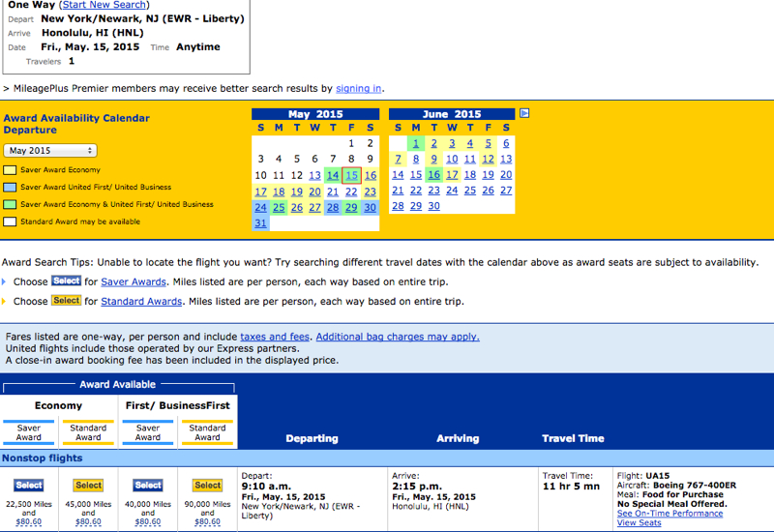Pick May 14 in the calendar
Screen dimensions: 774x532
[x=333, y=175]
